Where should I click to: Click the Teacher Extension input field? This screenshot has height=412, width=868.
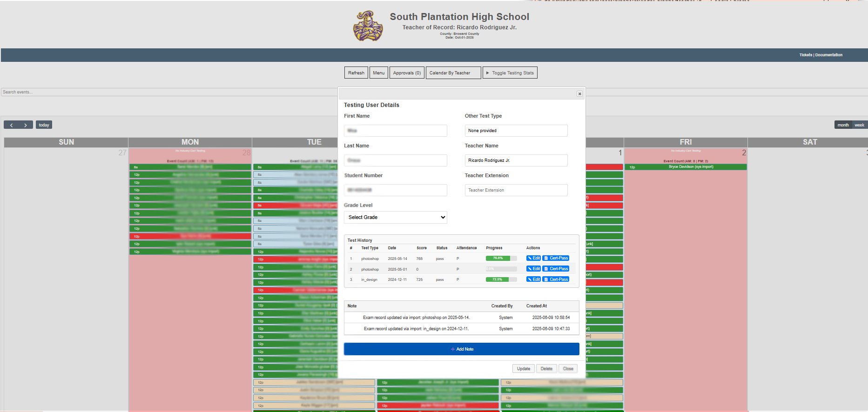pyautogui.click(x=516, y=190)
